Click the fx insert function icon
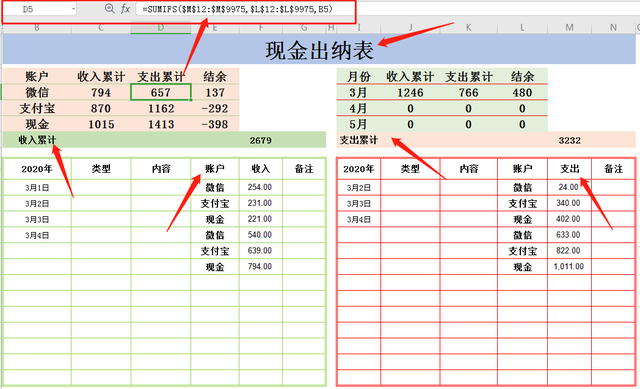Image resolution: width=640 pixels, height=389 pixels. (125, 9)
